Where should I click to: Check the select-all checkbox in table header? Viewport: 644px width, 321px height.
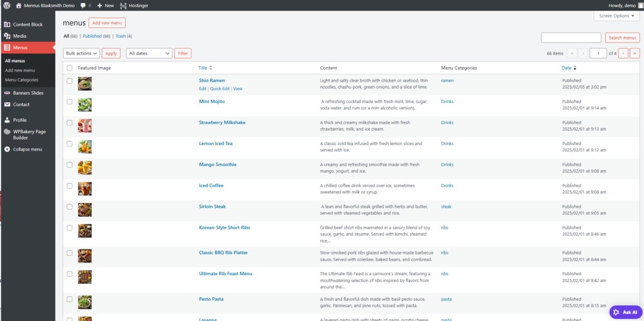coord(69,68)
